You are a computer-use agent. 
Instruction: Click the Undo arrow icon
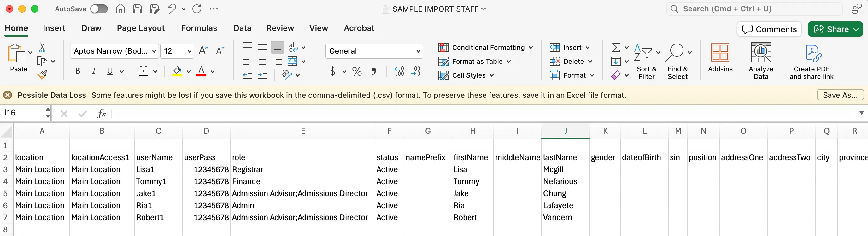[172, 9]
